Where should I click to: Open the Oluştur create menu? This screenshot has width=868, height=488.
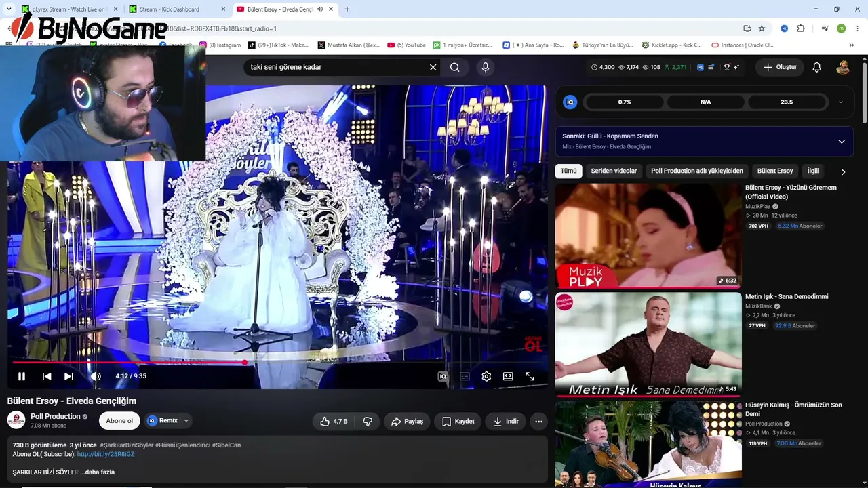click(x=780, y=67)
